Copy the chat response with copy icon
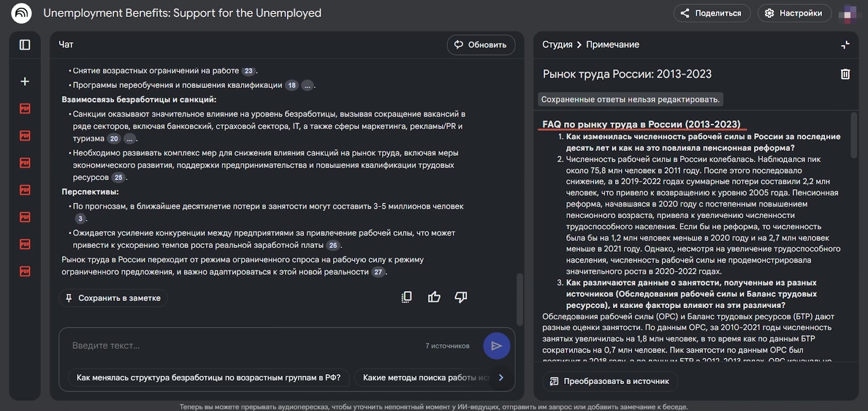The height and width of the screenshot is (411, 868). (x=406, y=297)
